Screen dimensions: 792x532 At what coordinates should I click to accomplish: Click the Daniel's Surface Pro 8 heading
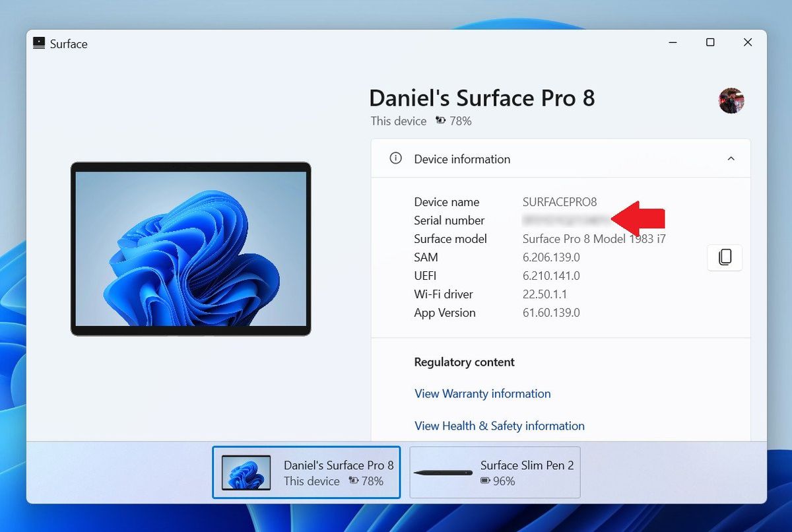482,98
